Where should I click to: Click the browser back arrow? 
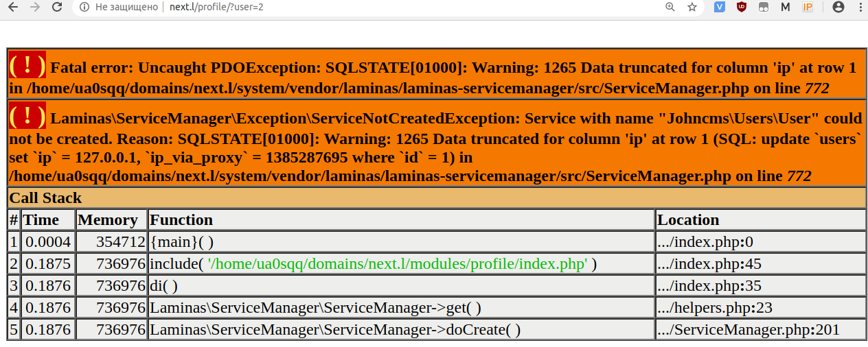12,7
